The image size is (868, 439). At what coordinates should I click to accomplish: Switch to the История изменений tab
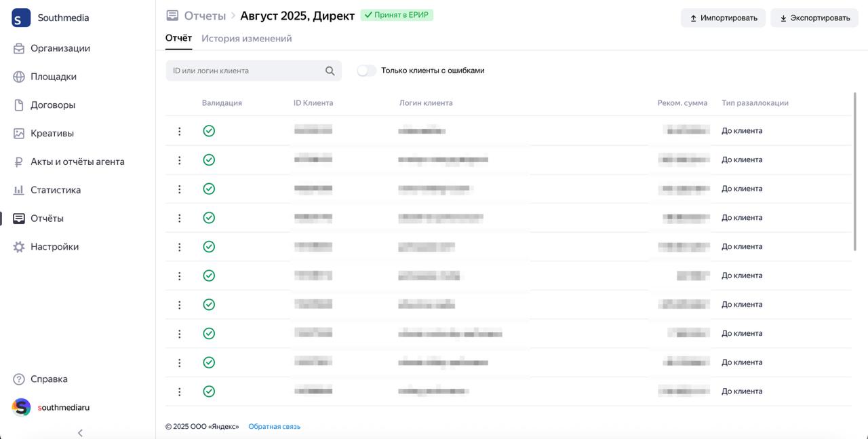click(x=246, y=39)
